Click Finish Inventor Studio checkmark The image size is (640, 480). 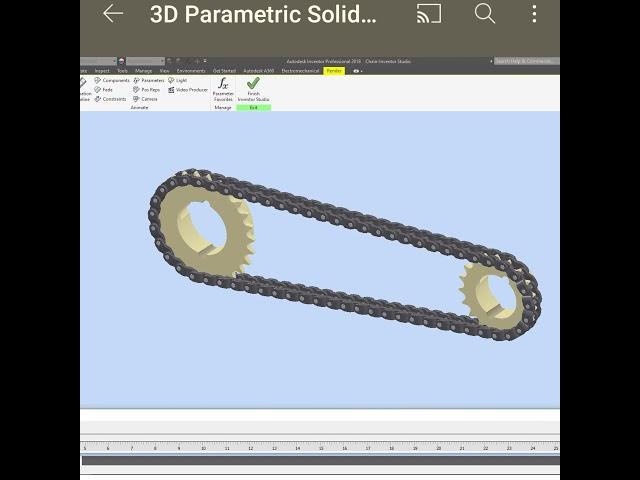(x=253, y=88)
